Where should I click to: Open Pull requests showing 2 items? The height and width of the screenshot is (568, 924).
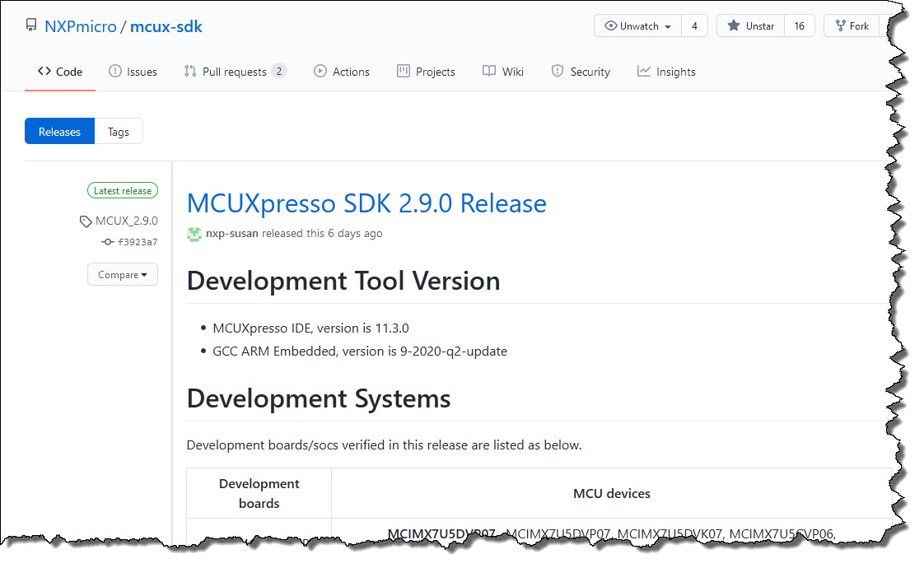point(235,72)
